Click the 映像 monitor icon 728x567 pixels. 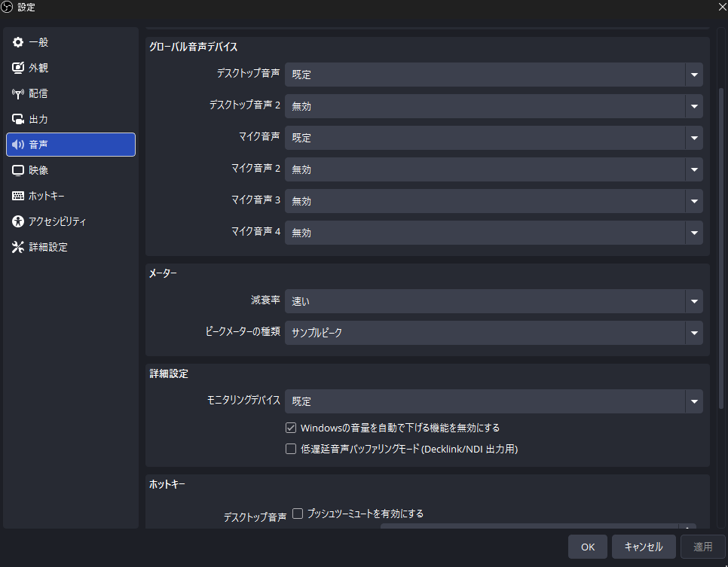coord(17,170)
